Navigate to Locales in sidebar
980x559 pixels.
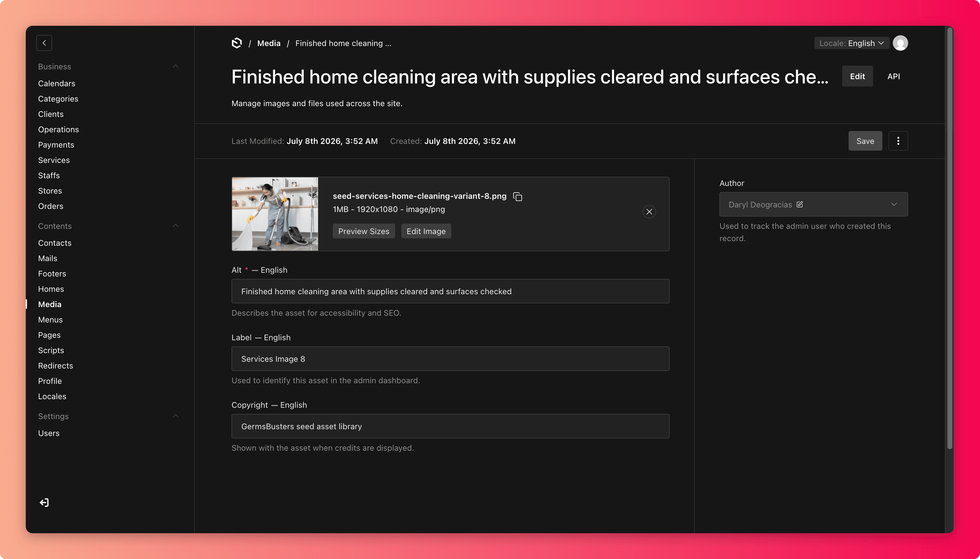coord(52,396)
